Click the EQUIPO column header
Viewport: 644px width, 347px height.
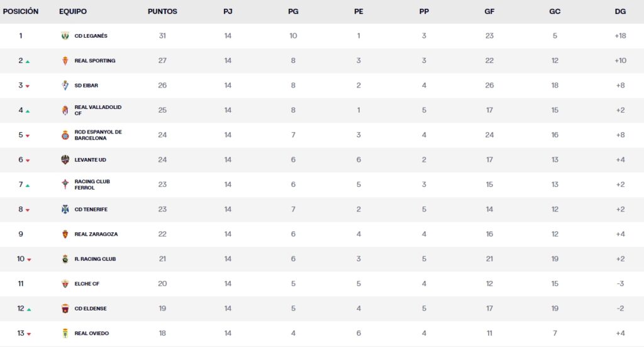[x=73, y=11]
